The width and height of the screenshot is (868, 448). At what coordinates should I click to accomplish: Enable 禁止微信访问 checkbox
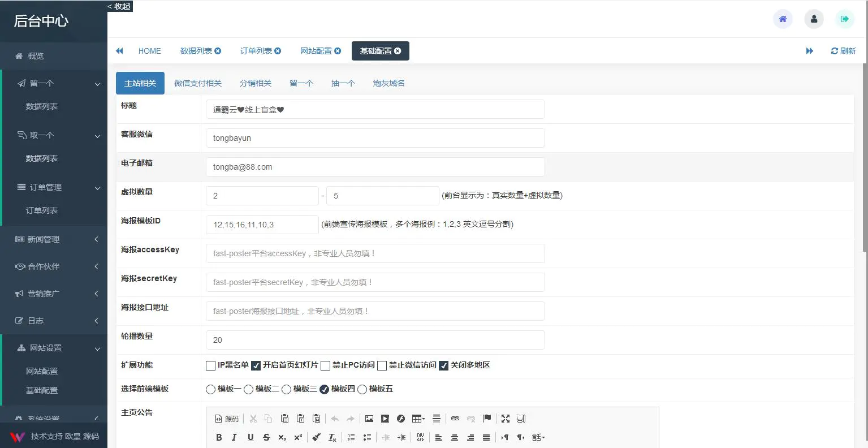[382, 366]
